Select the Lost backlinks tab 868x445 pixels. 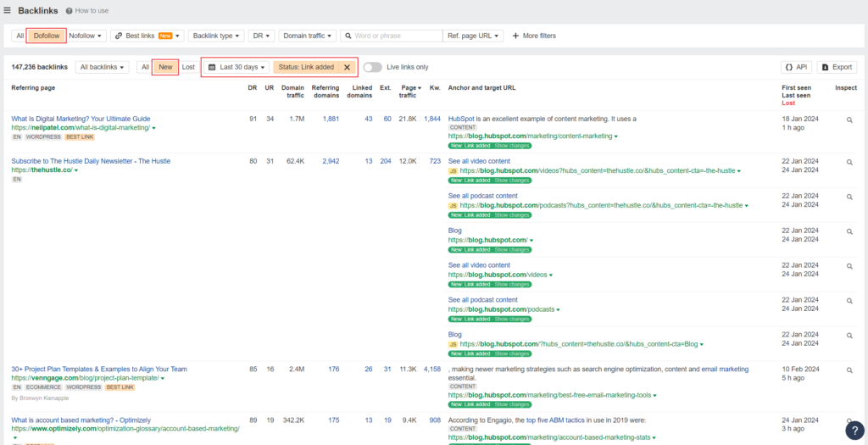pos(188,67)
